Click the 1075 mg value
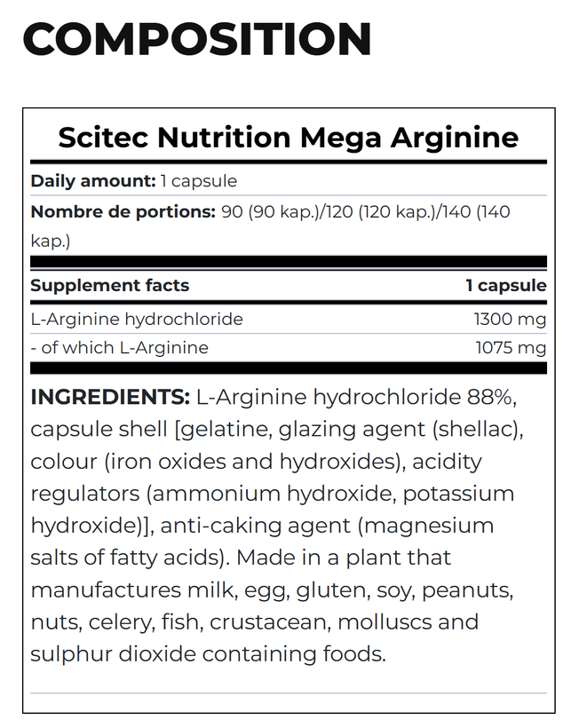The width and height of the screenshot is (571, 728). 511,348
